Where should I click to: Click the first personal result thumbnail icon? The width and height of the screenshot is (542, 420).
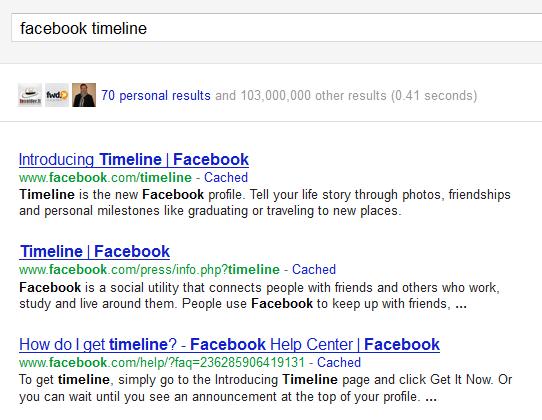coord(30,95)
